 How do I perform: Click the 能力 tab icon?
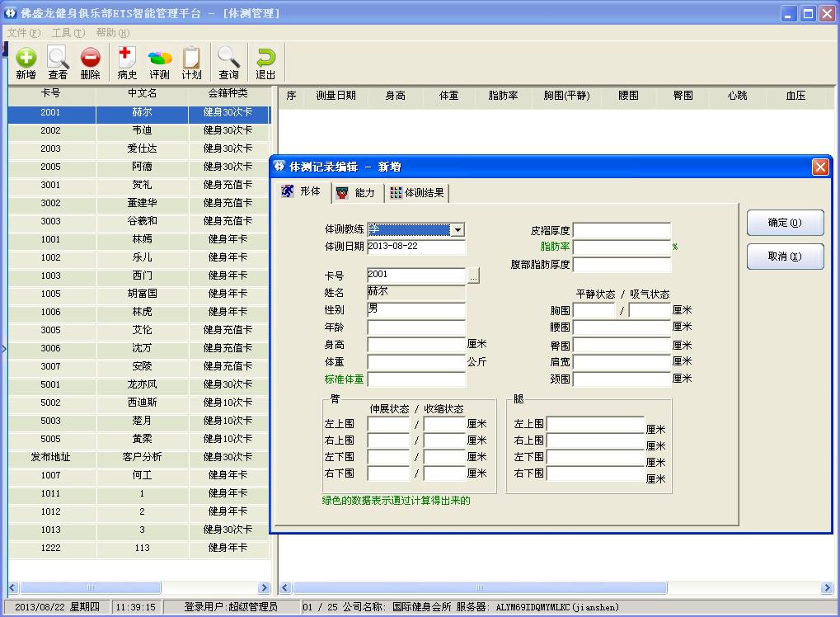[342, 193]
